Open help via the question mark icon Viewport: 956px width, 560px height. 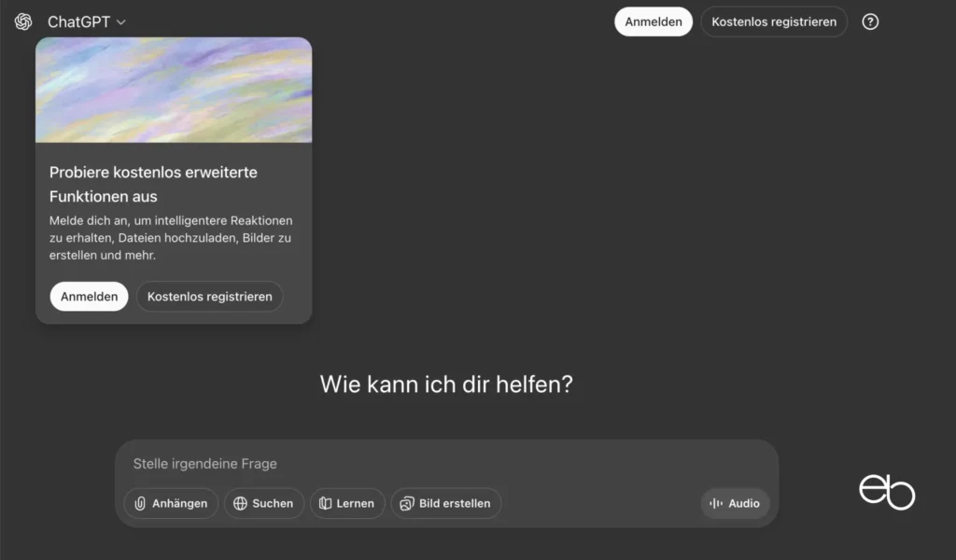tap(870, 21)
